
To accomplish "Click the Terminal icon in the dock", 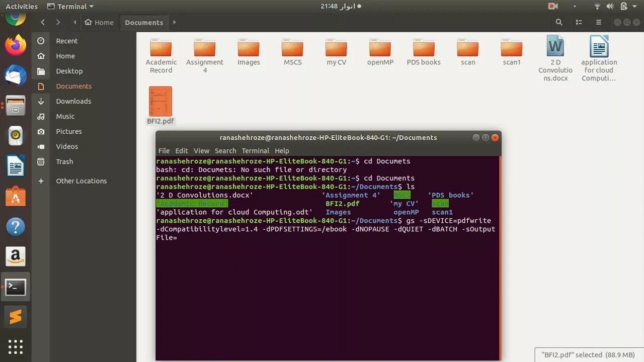I will click(x=16, y=287).
